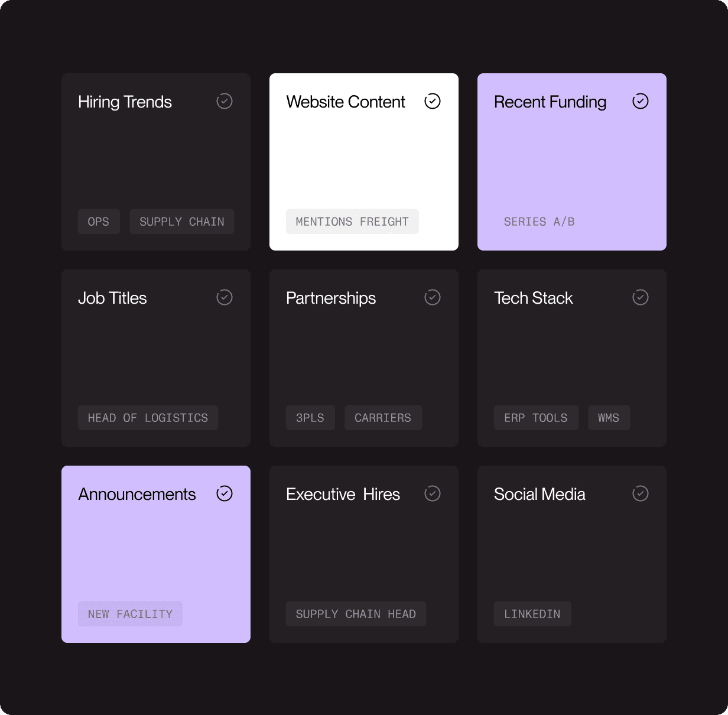
Task: Toggle the Recent Funding check circle
Action: [641, 101]
